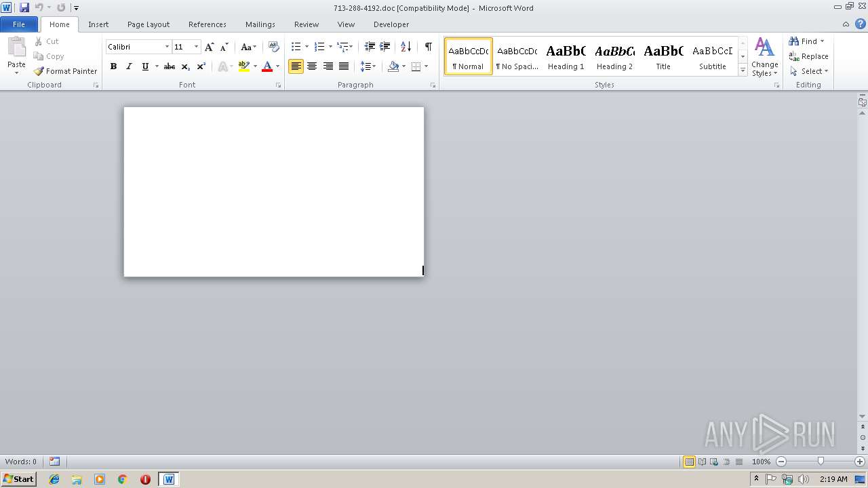This screenshot has height=488, width=868.
Task: Toggle Superscript formatting
Action: (201, 66)
